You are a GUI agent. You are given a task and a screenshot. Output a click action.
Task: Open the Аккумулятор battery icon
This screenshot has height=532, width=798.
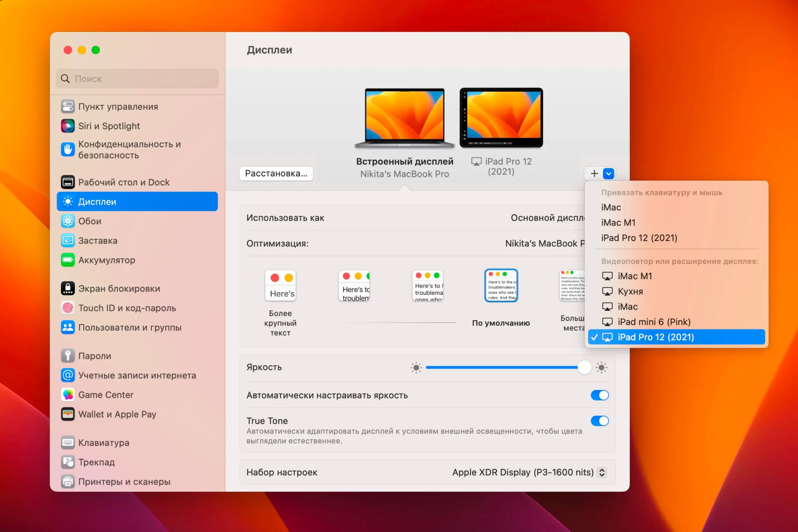[x=68, y=260]
